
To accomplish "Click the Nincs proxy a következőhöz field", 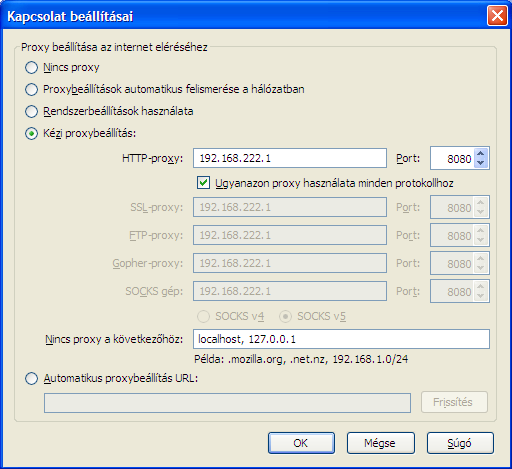I will coord(341,339).
